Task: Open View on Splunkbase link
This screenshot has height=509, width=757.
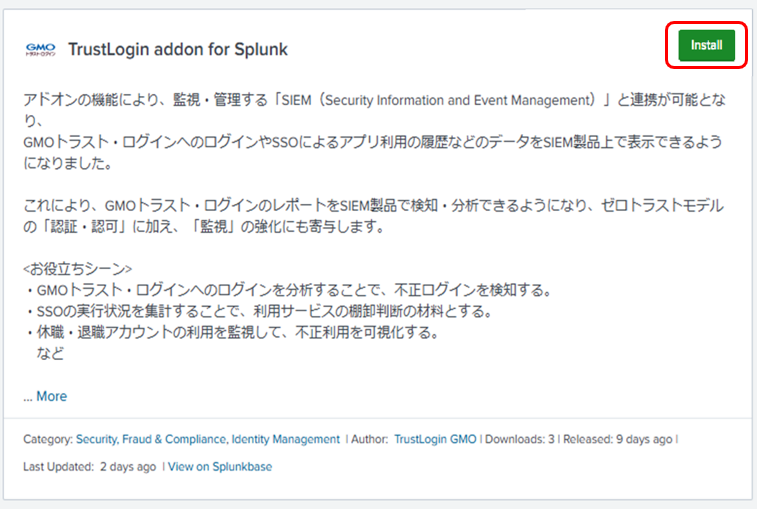Action: [x=220, y=467]
